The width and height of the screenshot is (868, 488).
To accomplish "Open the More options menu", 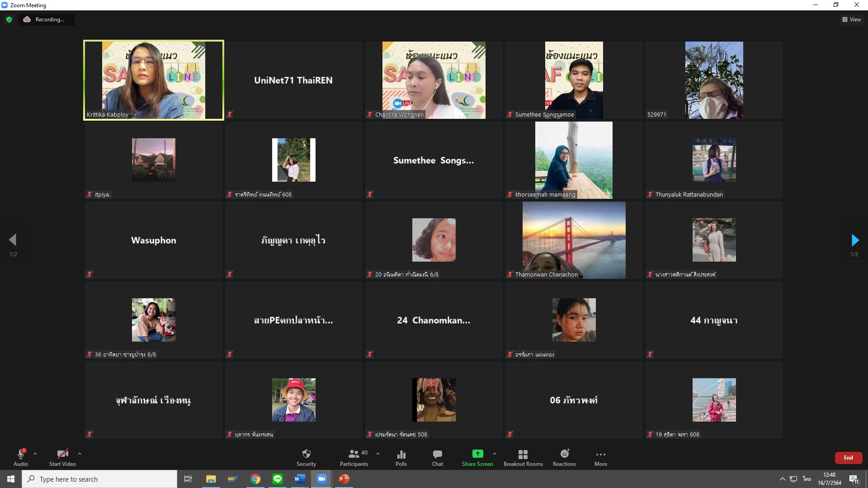I will (x=601, y=457).
